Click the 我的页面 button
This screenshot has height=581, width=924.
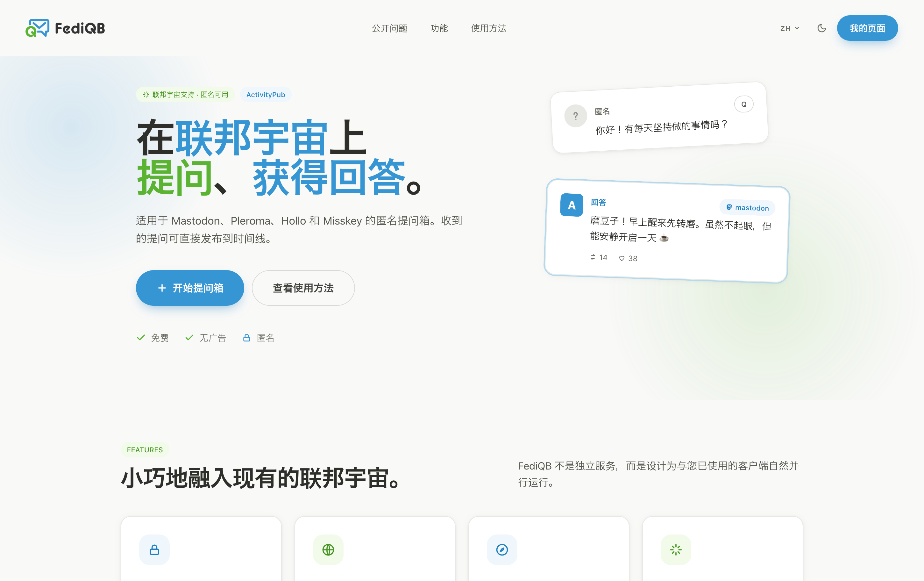(x=867, y=28)
